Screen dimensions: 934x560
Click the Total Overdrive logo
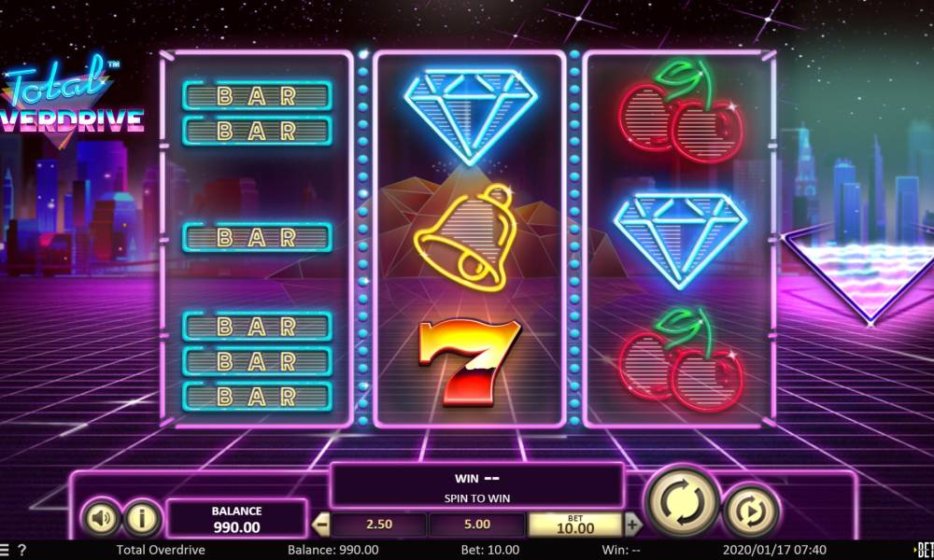[x=70, y=101]
